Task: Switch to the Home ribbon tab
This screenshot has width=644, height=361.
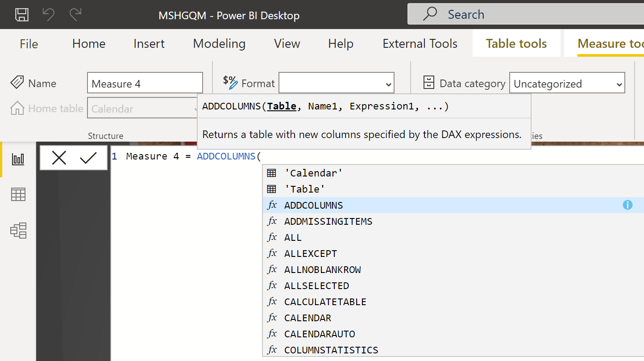Action: point(89,43)
